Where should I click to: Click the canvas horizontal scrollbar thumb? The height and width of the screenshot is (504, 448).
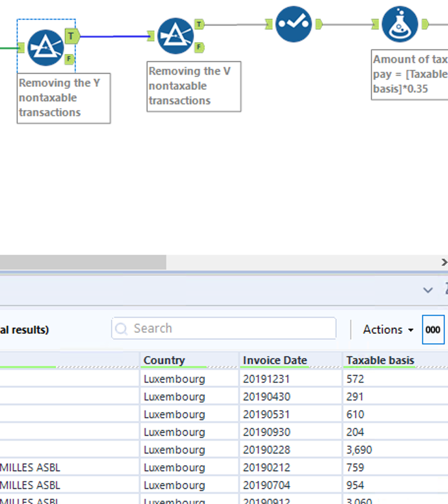tap(83, 262)
